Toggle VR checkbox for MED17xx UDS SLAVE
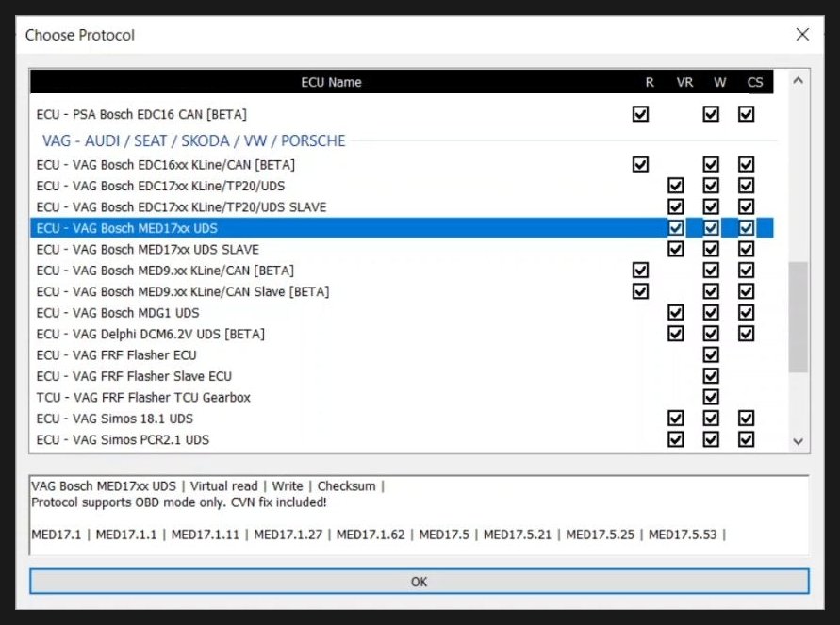This screenshot has height=625, width=840. (676, 249)
